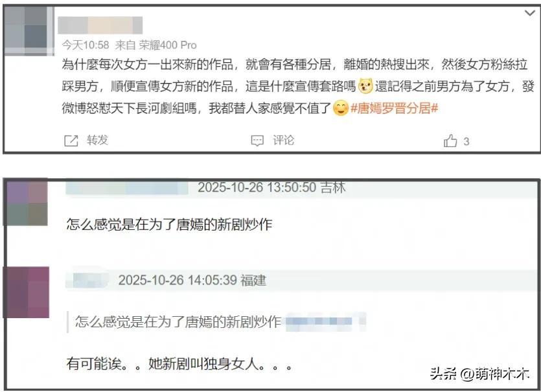Click the top post author avatar
This screenshot has width=541, height=392.
pyautogui.click(x=29, y=30)
